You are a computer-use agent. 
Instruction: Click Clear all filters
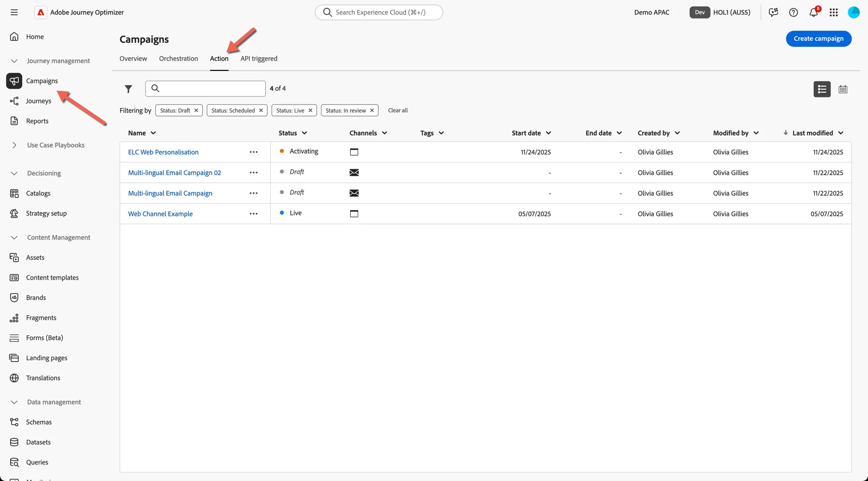398,110
